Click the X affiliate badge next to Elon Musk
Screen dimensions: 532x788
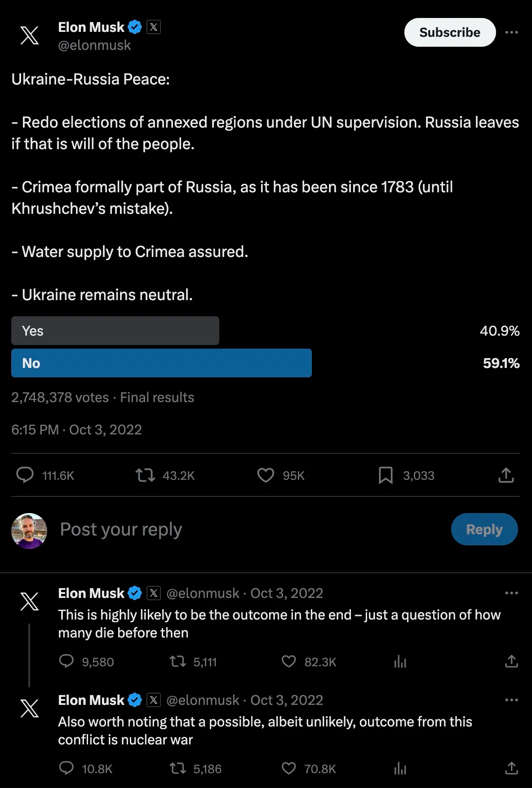[154, 27]
